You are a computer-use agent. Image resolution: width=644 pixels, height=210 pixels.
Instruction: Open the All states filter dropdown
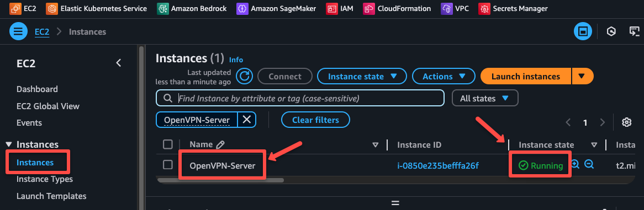[485, 99]
